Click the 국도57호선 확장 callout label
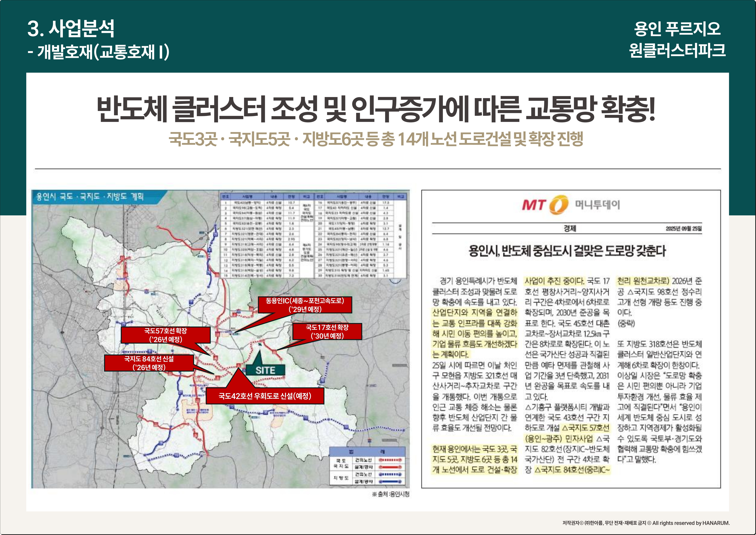Image resolution: width=756 pixels, height=535 pixels. click(x=165, y=335)
